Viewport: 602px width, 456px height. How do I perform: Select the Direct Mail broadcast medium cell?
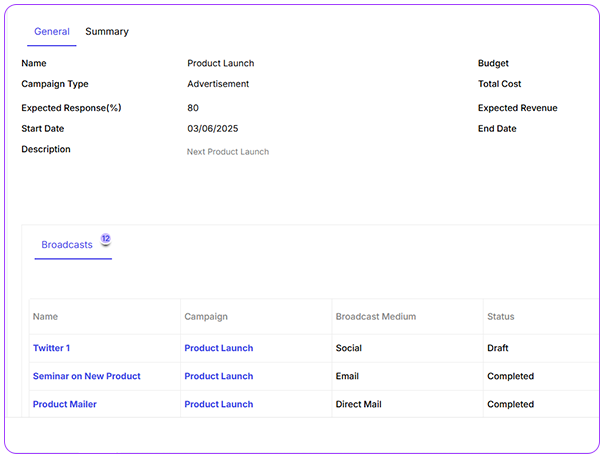[358, 404]
